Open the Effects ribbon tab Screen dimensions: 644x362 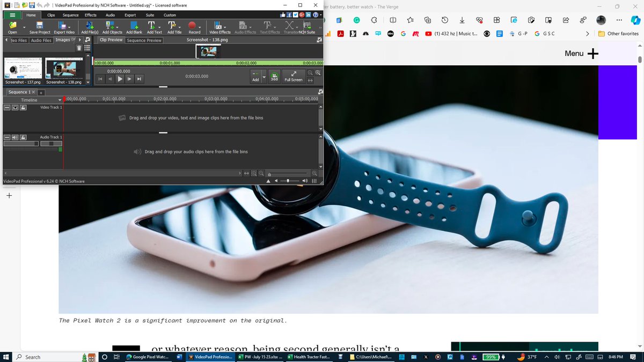pyautogui.click(x=91, y=15)
